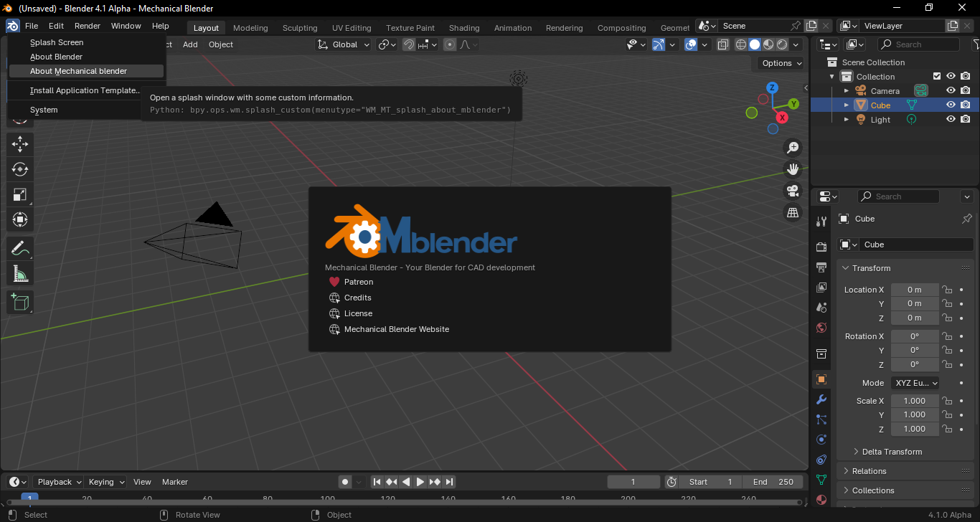This screenshot has height=522, width=980.
Task: Choose About Mechanical blender menu entry
Action: [x=86, y=71]
